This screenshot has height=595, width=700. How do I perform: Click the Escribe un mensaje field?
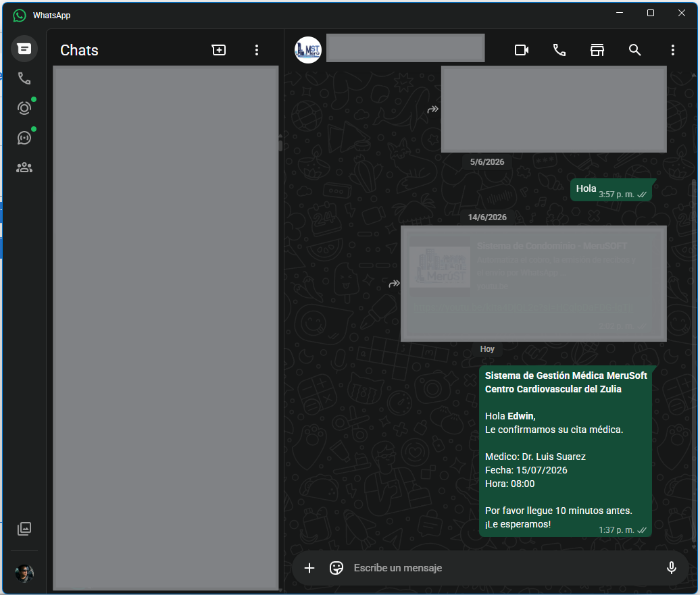pyautogui.click(x=505, y=568)
